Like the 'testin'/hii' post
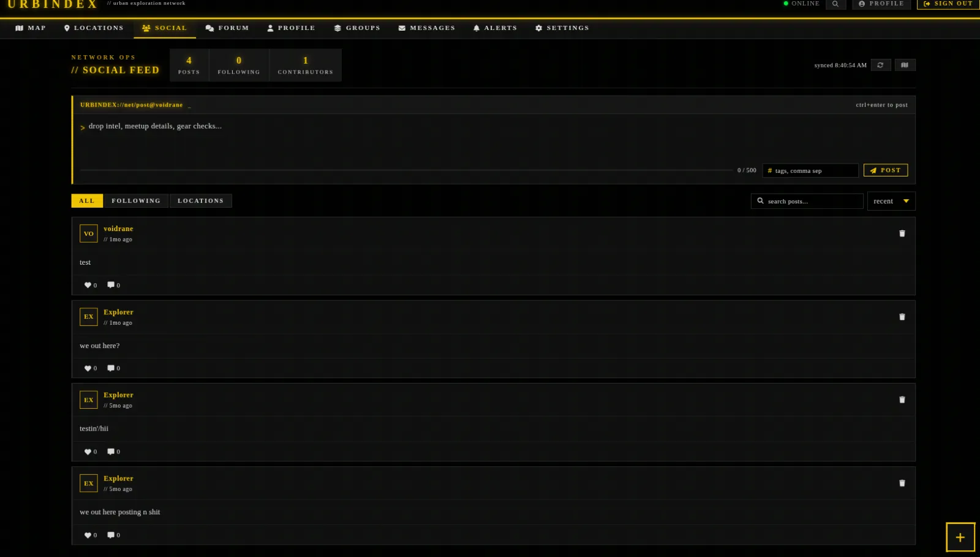The width and height of the screenshot is (980, 557). point(91,452)
